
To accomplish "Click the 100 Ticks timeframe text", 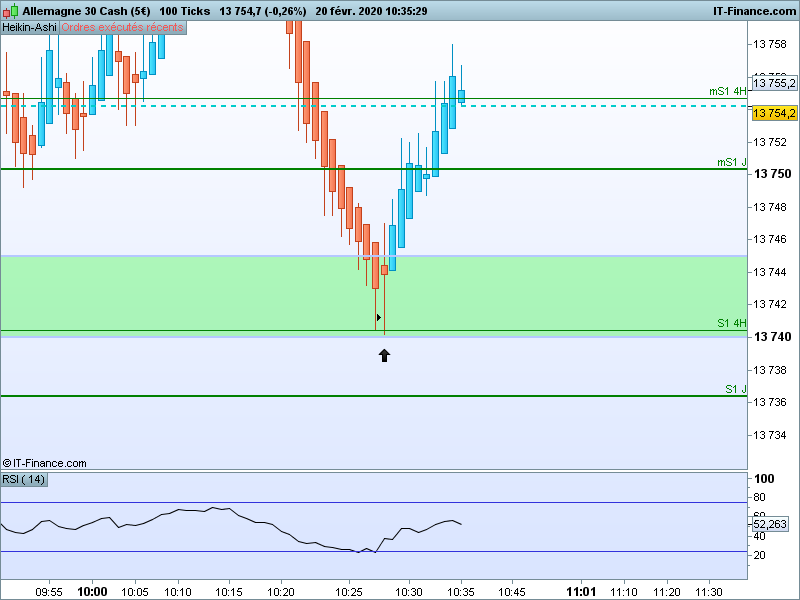I will (x=185, y=11).
